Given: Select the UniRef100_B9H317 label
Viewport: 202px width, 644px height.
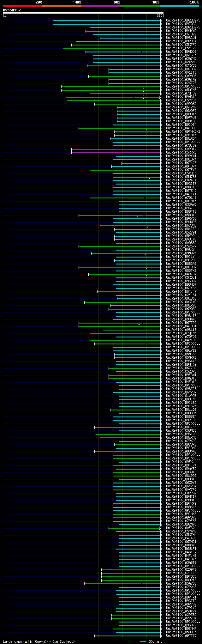Looking at the screenshot, I should point(181,97).
